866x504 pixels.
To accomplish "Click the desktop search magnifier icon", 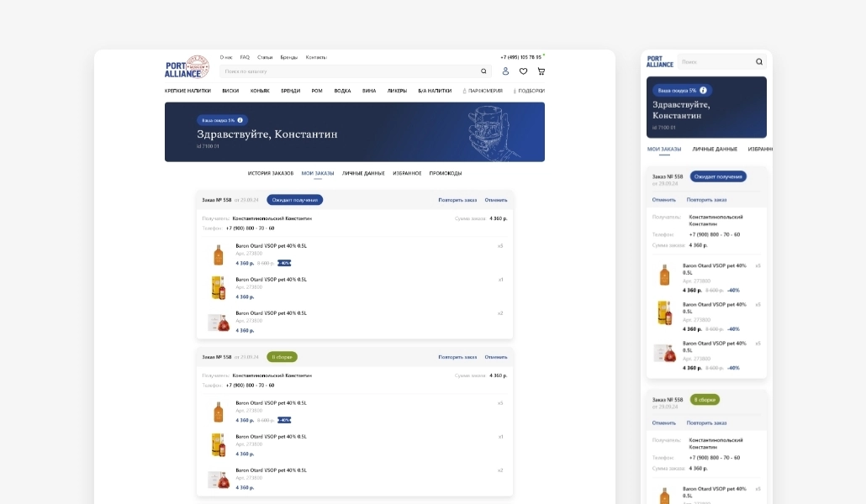I will [x=483, y=71].
